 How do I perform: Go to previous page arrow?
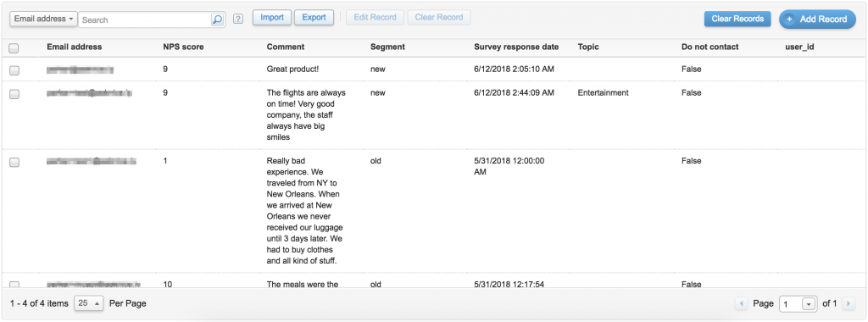[741, 303]
